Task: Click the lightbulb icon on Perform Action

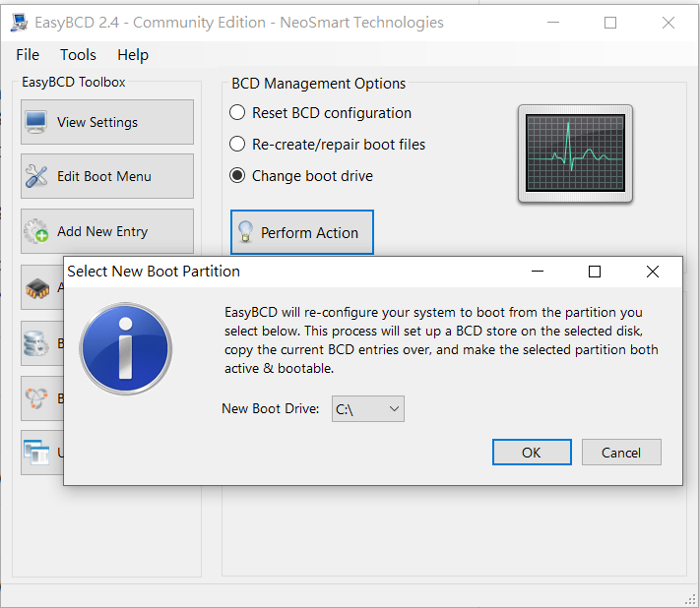Action: 245,232
